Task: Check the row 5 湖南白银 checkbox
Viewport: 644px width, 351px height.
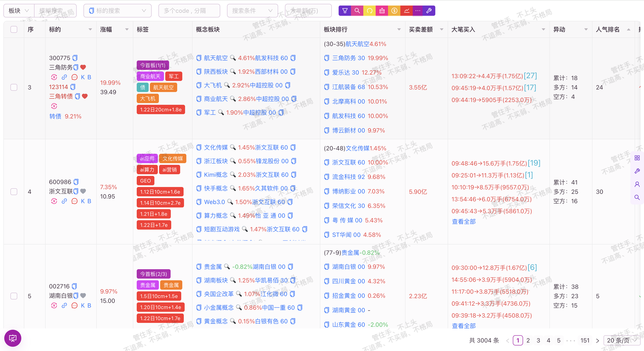Action: pyautogui.click(x=14, y=296)
